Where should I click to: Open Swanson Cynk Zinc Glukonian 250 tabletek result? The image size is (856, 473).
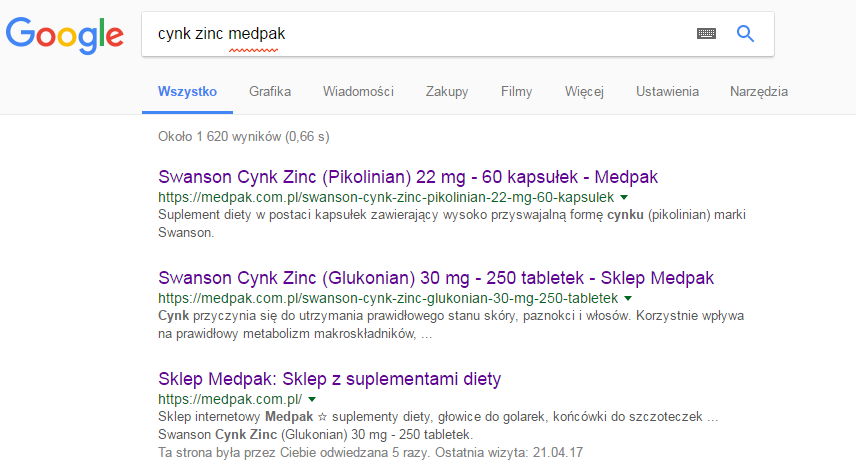pos(436,278)
